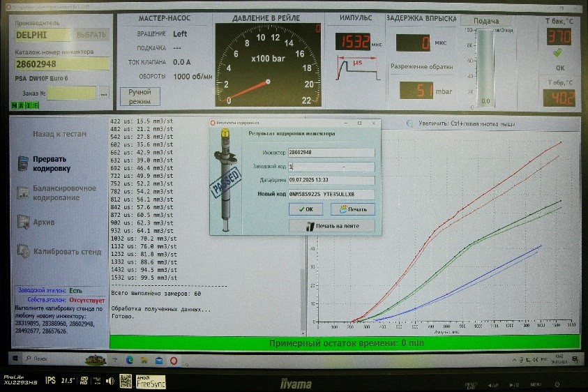Confirm the coding result with OK
The image size is (588, 392).
click(306, 209)
